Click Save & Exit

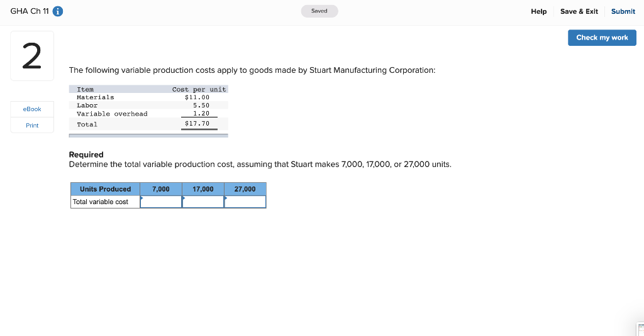coord(579,11)
